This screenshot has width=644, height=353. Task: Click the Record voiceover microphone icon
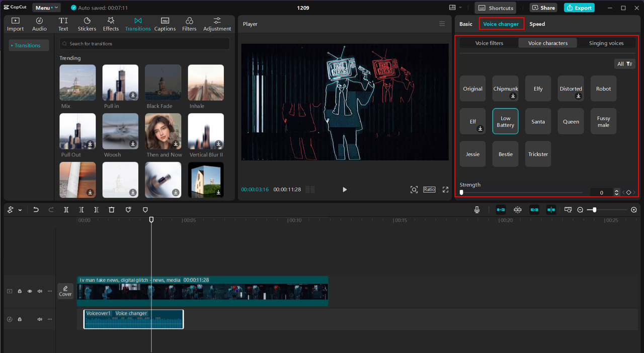[x=477, y=209]
